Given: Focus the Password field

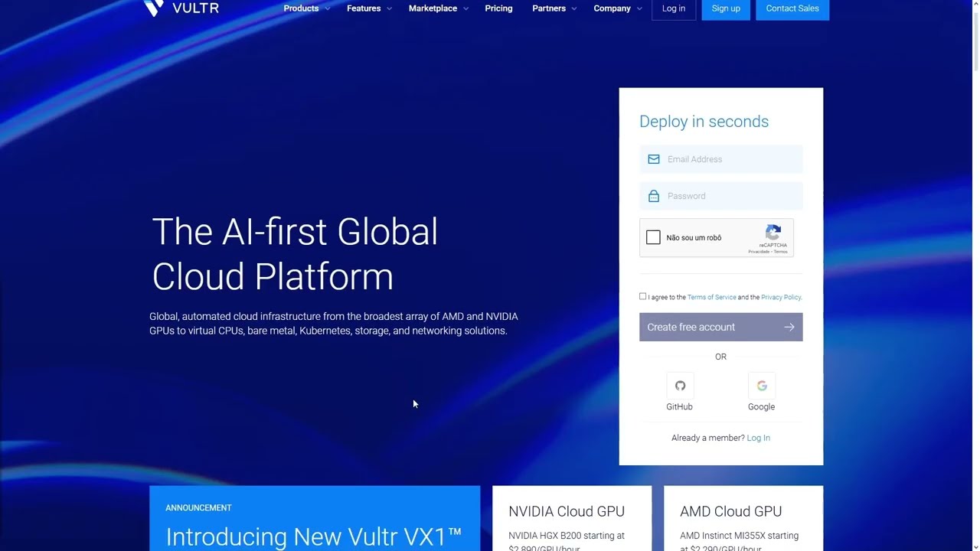Looking at the screenshot, I should (721, 196).
